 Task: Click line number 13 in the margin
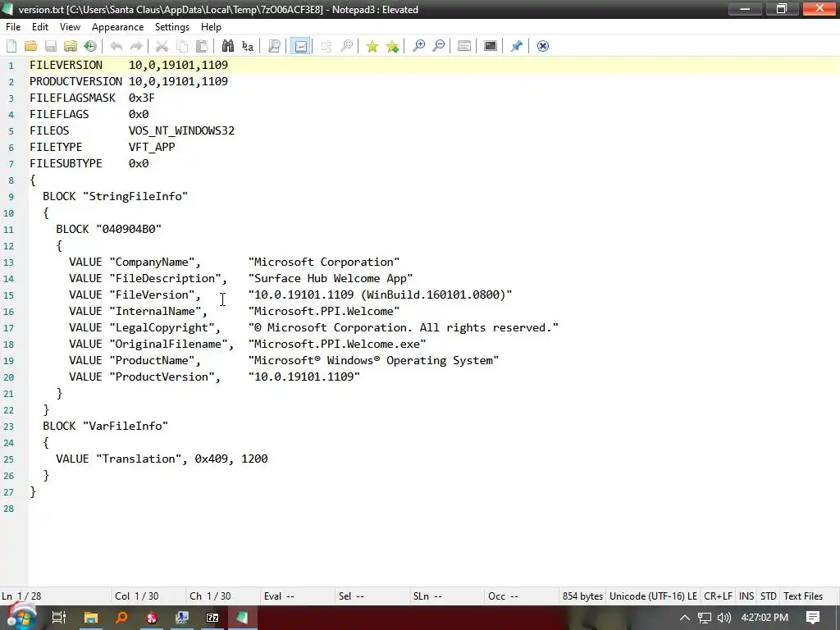(8, 262)
